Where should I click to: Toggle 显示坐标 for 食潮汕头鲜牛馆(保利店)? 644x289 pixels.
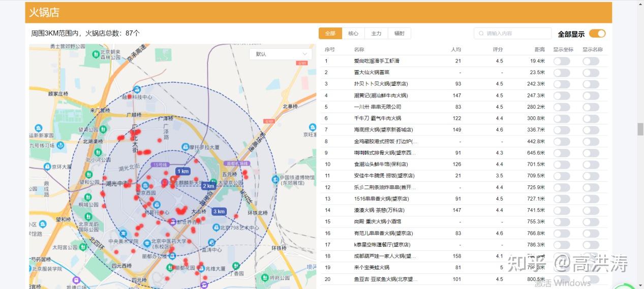point(562,164)
